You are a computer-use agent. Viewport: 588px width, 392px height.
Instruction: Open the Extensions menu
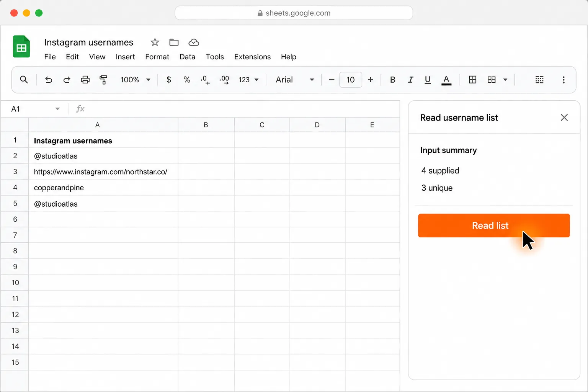pos(252,57)
